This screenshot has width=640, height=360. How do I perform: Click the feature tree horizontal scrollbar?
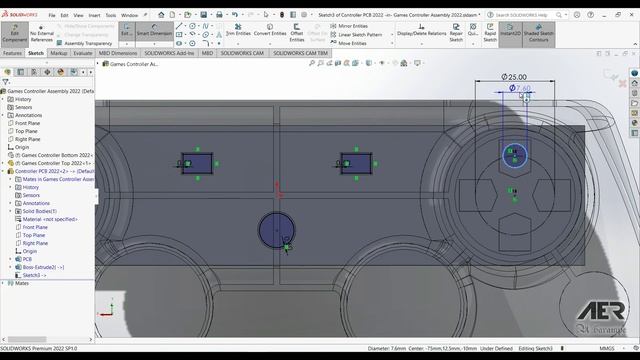(27, 339)
